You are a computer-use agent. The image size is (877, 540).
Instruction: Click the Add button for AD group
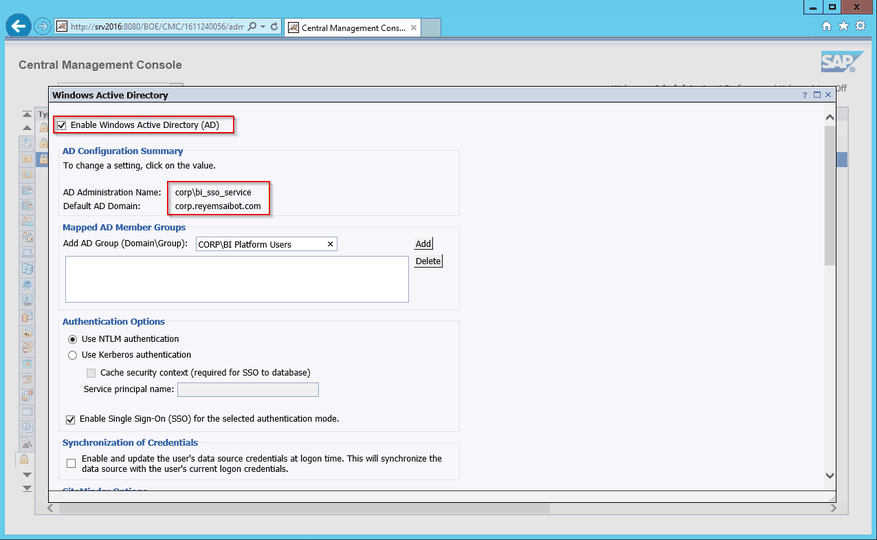tap(423, 243)
